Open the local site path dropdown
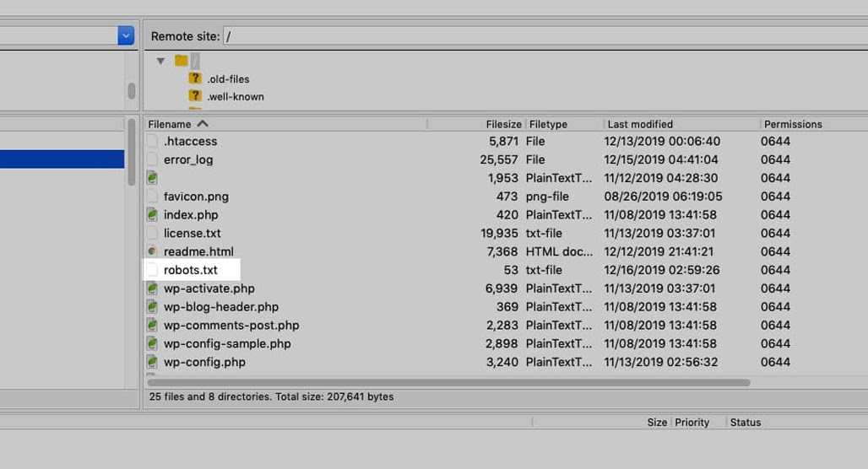868x469 pixels. pos(126,36)
